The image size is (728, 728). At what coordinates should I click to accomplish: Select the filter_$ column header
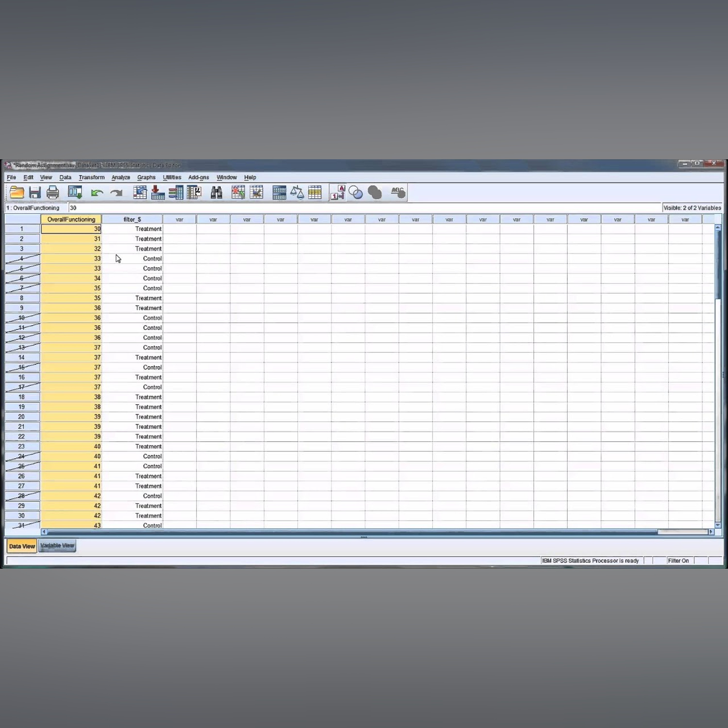coord(132,220)
